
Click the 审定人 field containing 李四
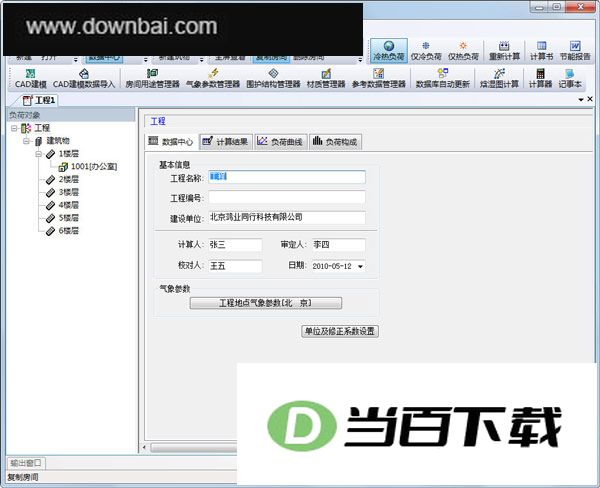point(338,245)
